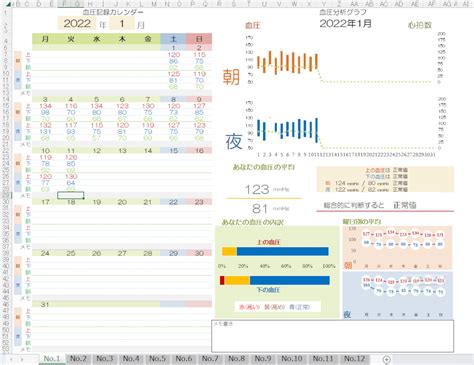474x365 pixels.
Task: Select the No.11 sheet tab
Action: pyautogui.click(x=323, y=359)
